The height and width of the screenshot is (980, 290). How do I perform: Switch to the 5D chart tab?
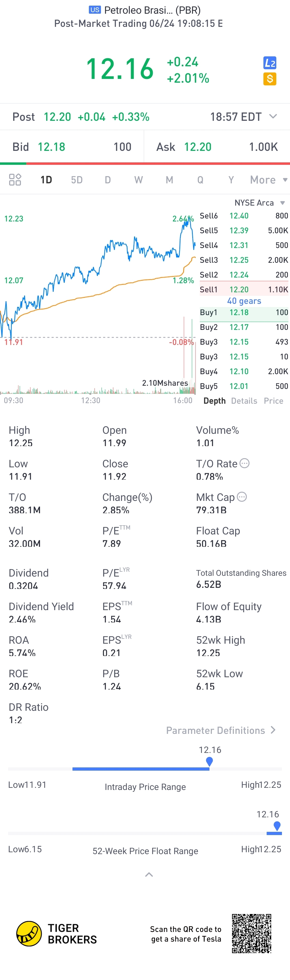tap(77, 180)
